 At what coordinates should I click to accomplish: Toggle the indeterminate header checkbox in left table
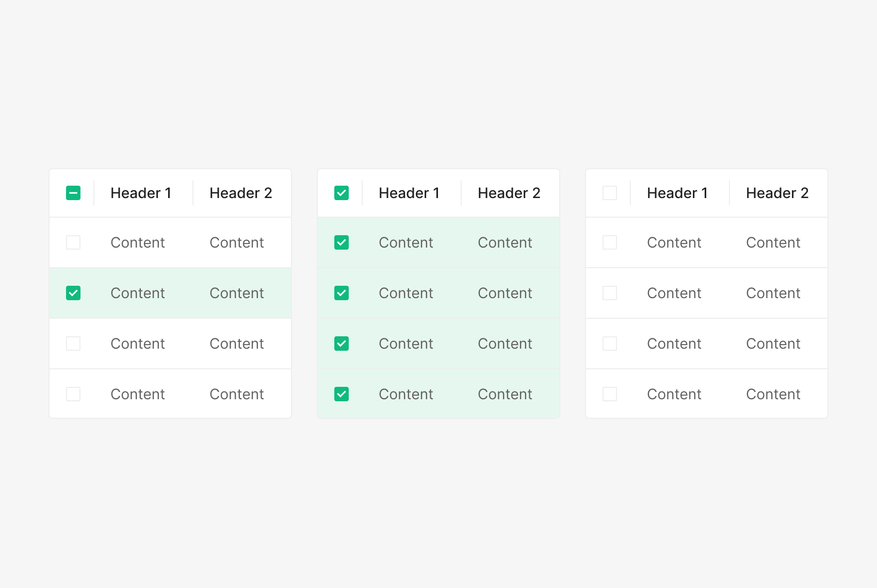pyautogui.click(x=73, y=193)
